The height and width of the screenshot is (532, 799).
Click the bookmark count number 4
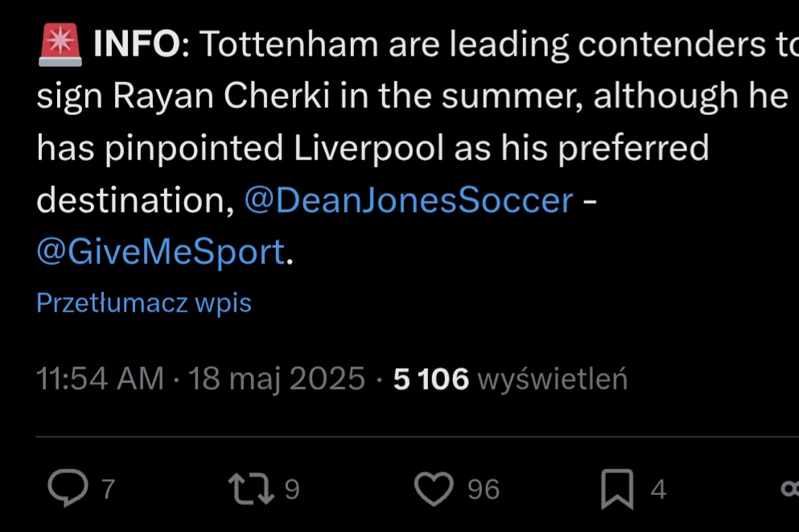click(x=658, y=489)
